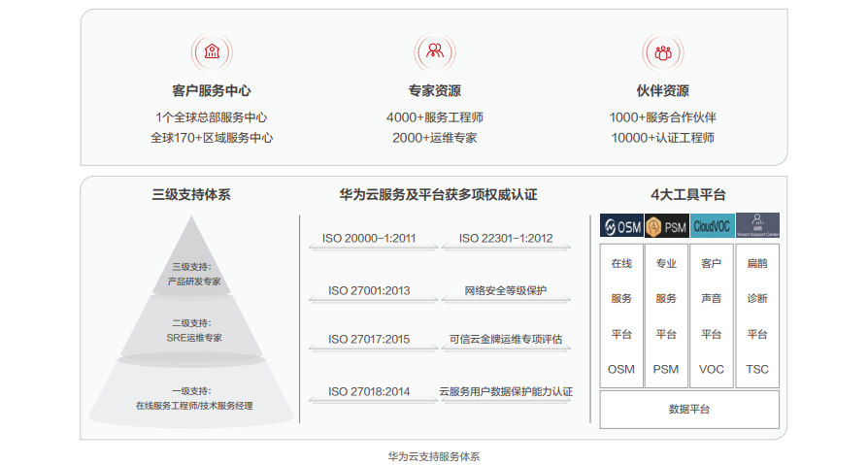Image resolution: width=868 pixels, height=465 pixels.
Task: Click the text 2000+运维专家
Action: click(x=435, y=138)
